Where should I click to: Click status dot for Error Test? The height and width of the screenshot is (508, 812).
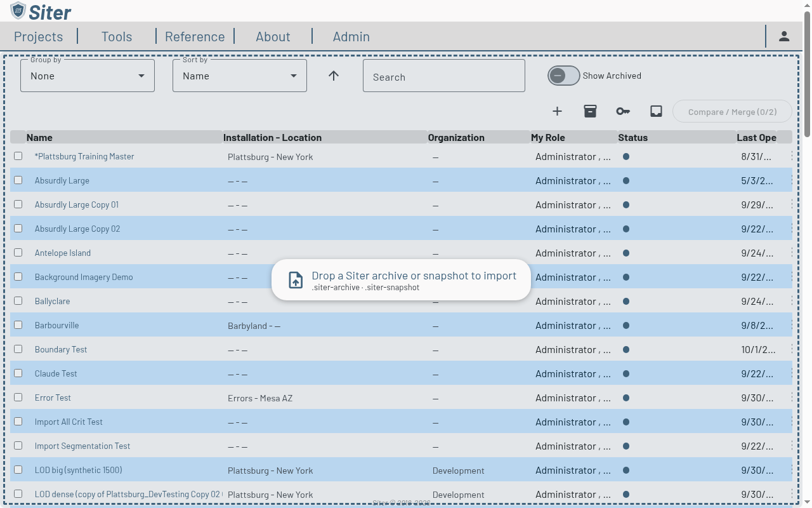click(626, 398)
